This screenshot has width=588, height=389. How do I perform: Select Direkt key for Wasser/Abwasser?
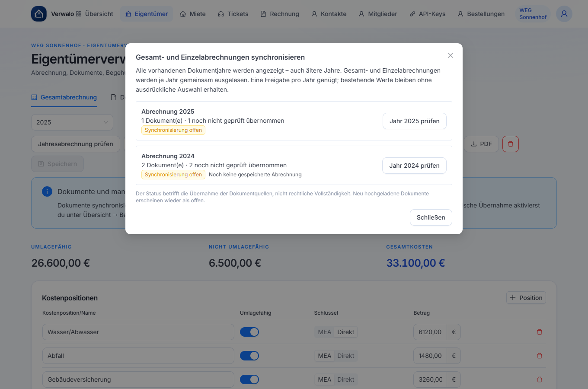click(x=346, y=332)
